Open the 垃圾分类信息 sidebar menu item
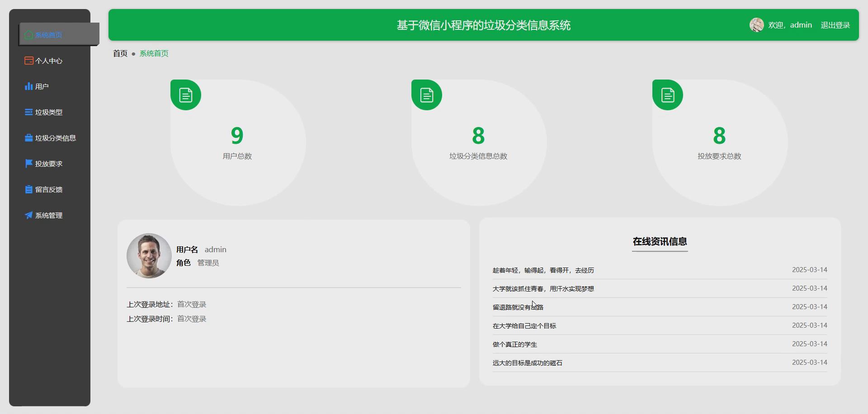 [x=56, y=137]
